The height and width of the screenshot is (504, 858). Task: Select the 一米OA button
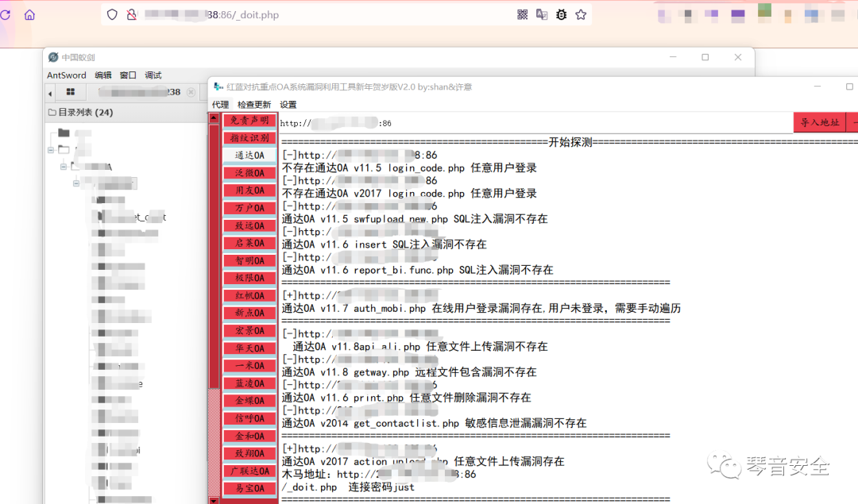click(249, 366)
